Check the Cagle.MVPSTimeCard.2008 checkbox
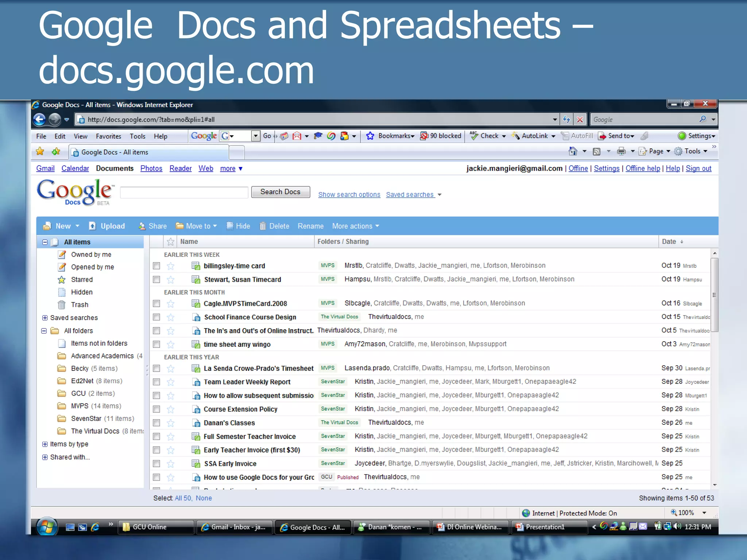Image resolution: width=747 pixels, height=560 pixels. coord(156,303)
